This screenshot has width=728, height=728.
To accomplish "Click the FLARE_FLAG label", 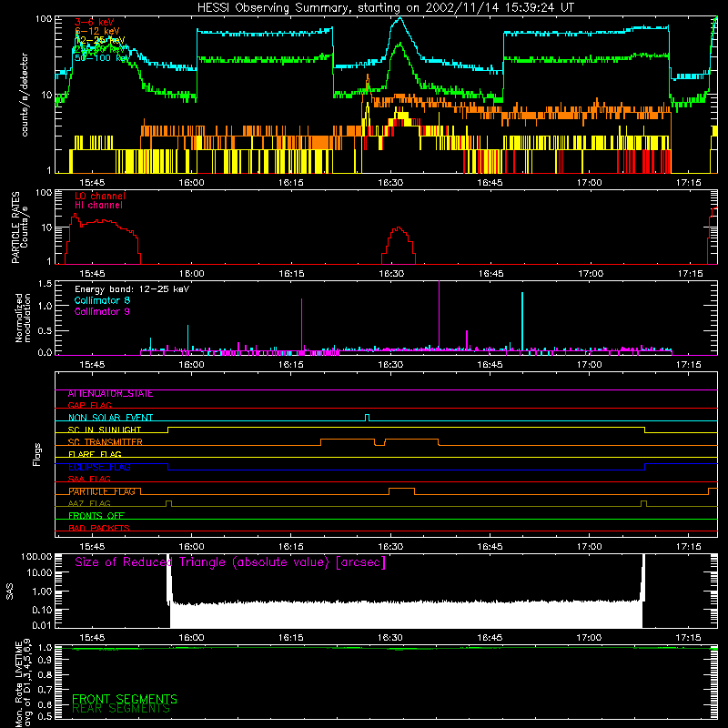I will [95, 454].
